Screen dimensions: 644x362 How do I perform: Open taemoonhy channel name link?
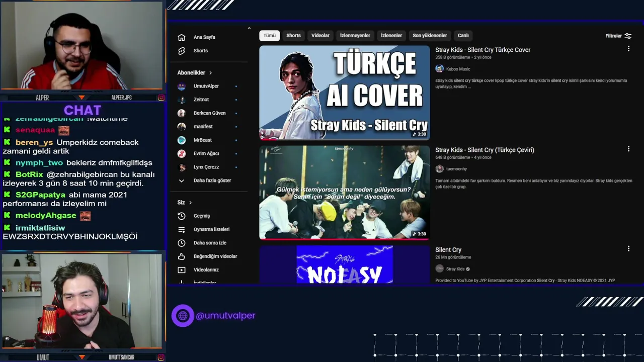coord(456,169)
